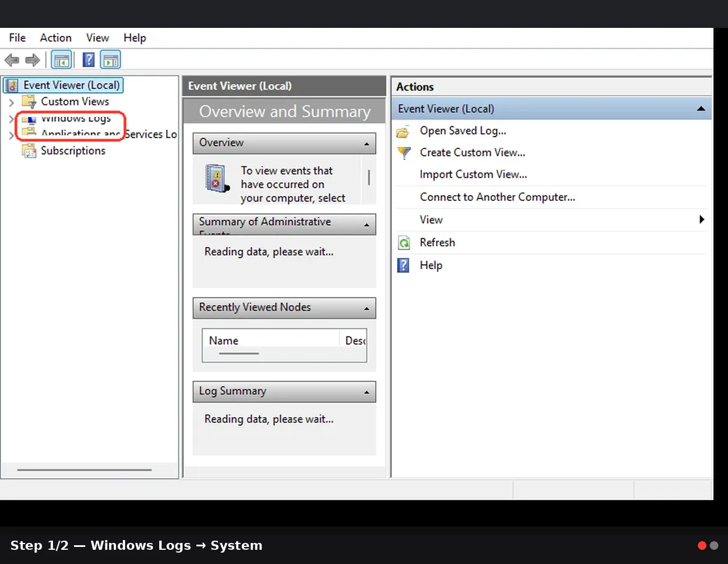728x564 pixels.
Task: Collapse the Recently Viewed Nodes section
Action: click(x=367, y=309)
